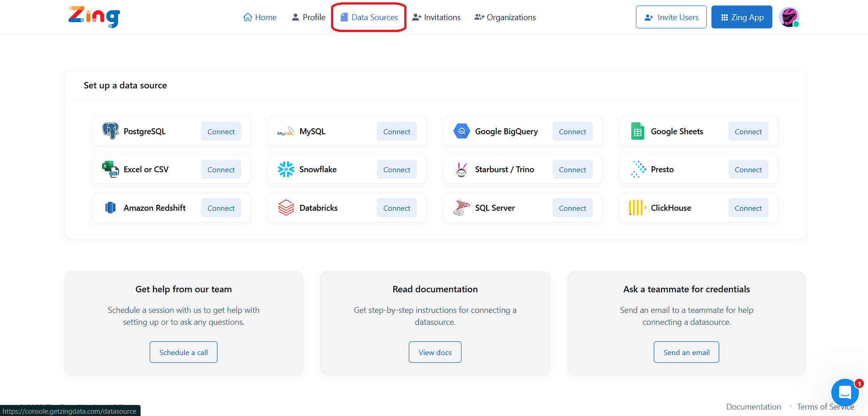Screen dimensions: 868x416
Task: Connect Amazon Redshift
Action: (221, 208)
